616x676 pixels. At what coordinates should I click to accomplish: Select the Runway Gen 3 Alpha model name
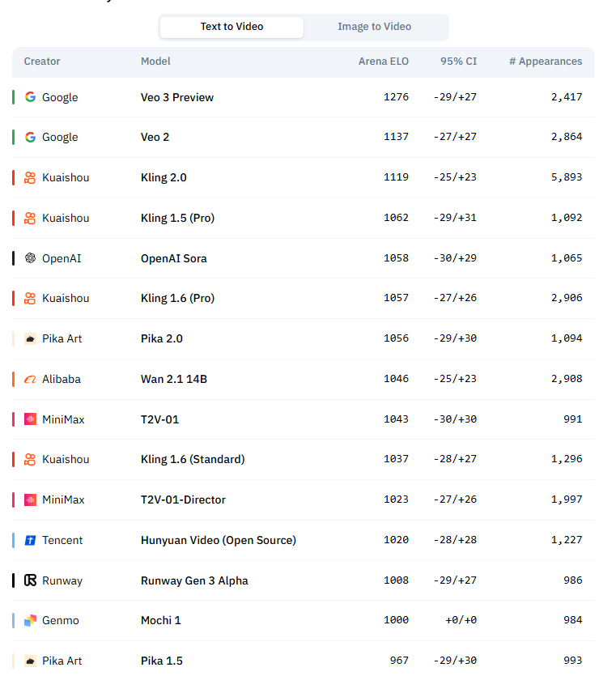[194, 580]
